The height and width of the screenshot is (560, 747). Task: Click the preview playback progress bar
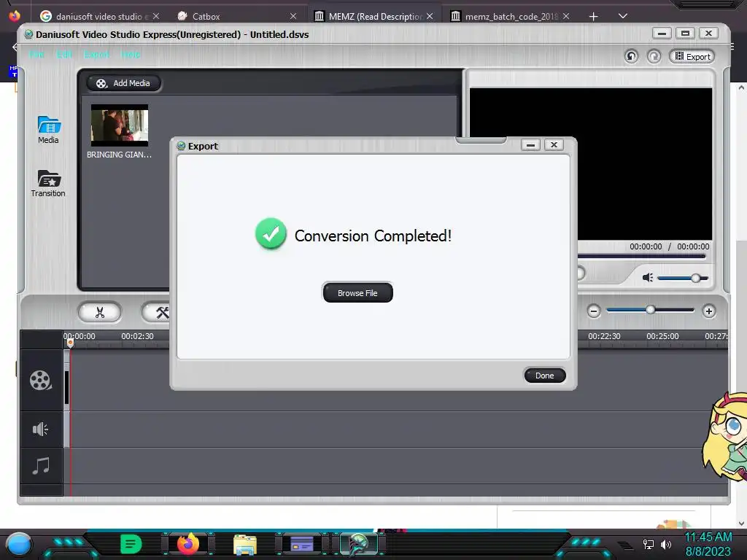tap(641, 256)
